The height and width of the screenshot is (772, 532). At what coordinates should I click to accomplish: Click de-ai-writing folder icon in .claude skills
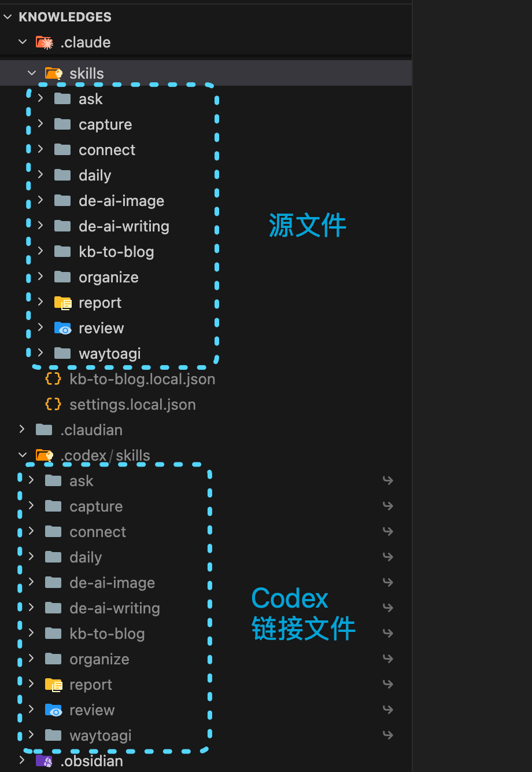(x=62, y=226)
